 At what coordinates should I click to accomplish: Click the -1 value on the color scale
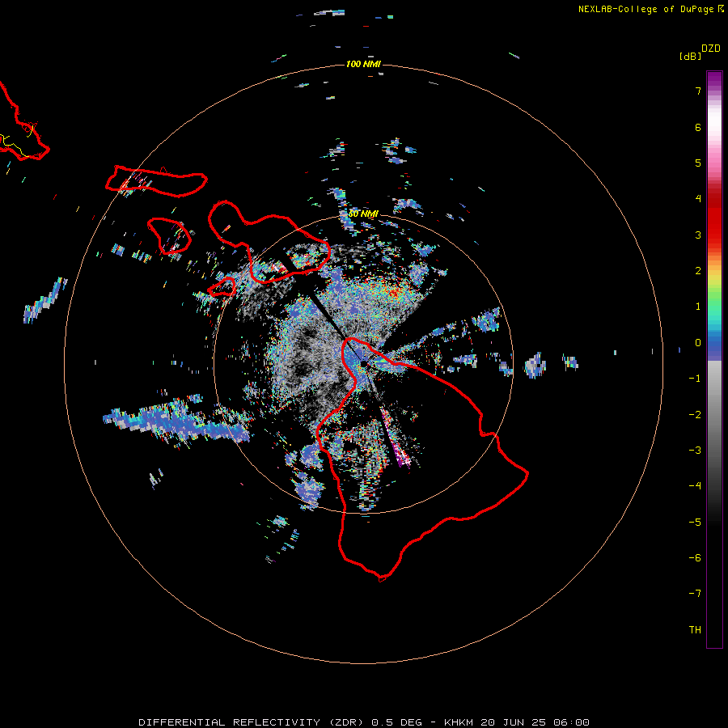tap(695, 379)
